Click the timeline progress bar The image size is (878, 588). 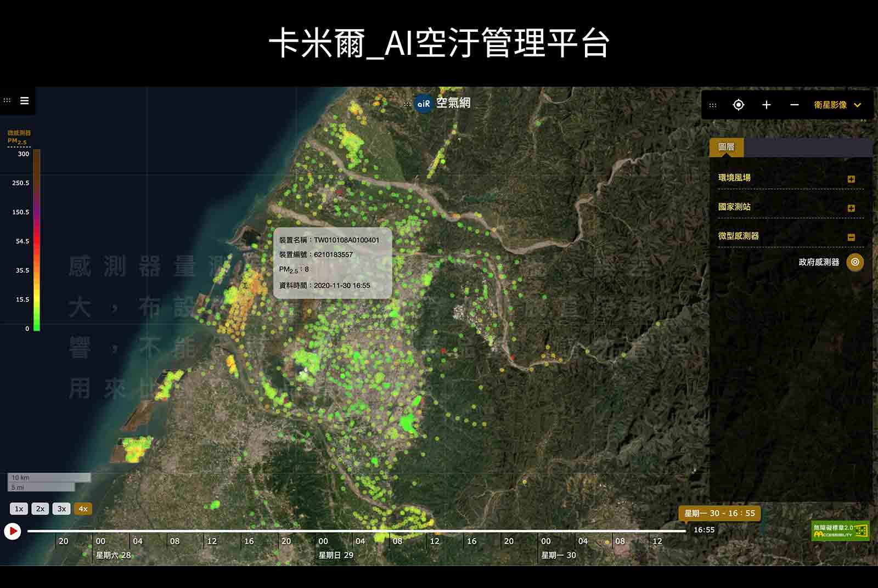[x=357, y=531]
